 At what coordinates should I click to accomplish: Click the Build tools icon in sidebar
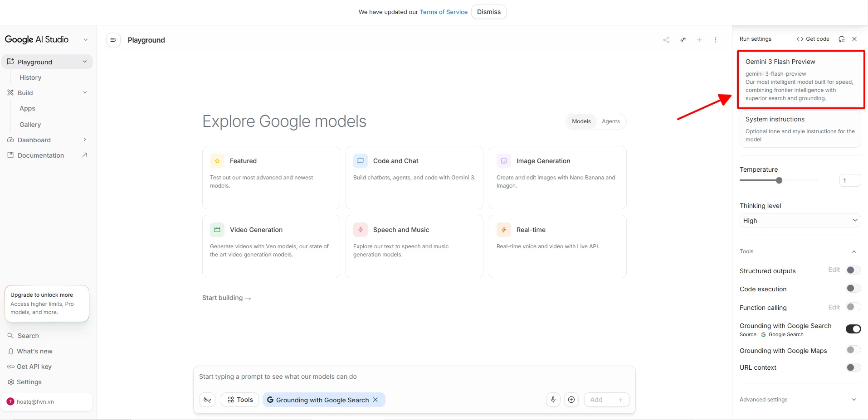coord(10,93)
